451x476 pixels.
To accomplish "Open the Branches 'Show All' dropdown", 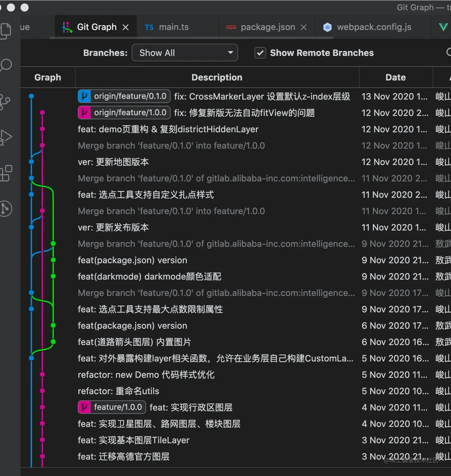I will pyautogui.click(x=185, y=53).
